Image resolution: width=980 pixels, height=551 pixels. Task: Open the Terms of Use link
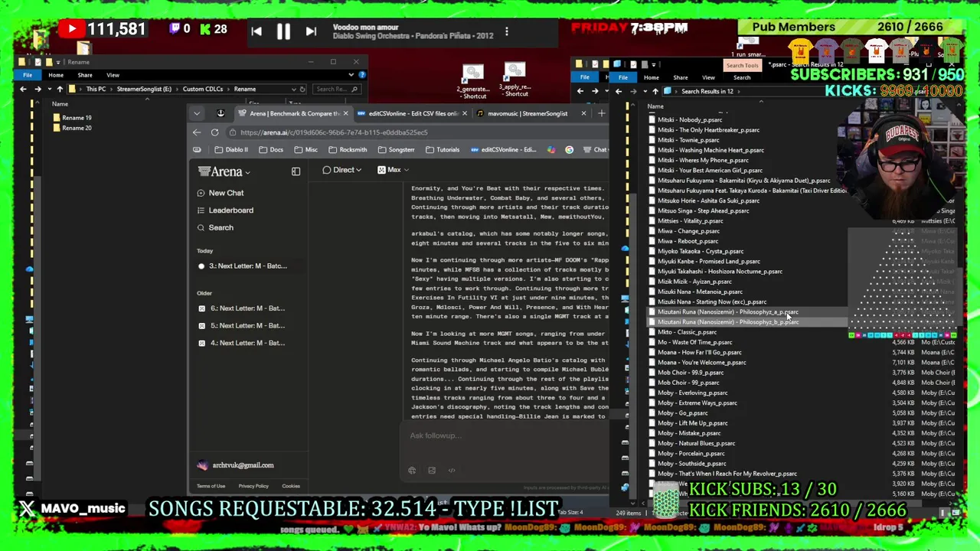[211, 486]
